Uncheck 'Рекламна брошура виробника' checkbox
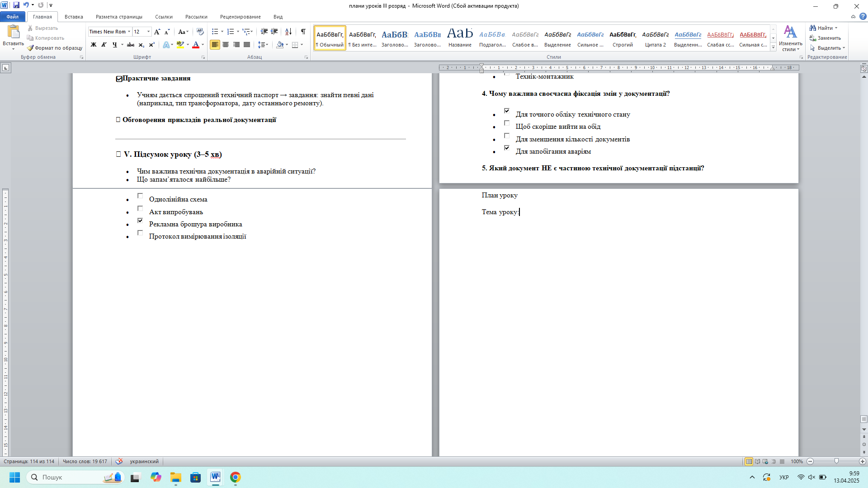868x488 pixels. [x=140, y=221]
